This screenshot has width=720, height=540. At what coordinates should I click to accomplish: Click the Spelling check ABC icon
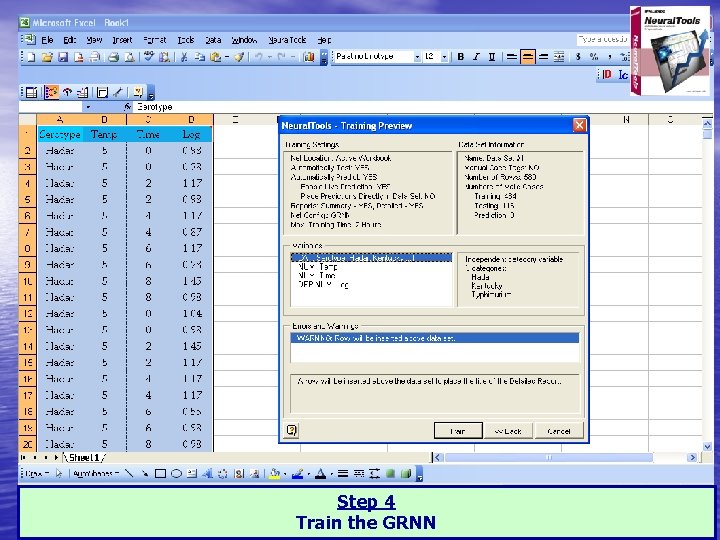(x=149, y=57)
